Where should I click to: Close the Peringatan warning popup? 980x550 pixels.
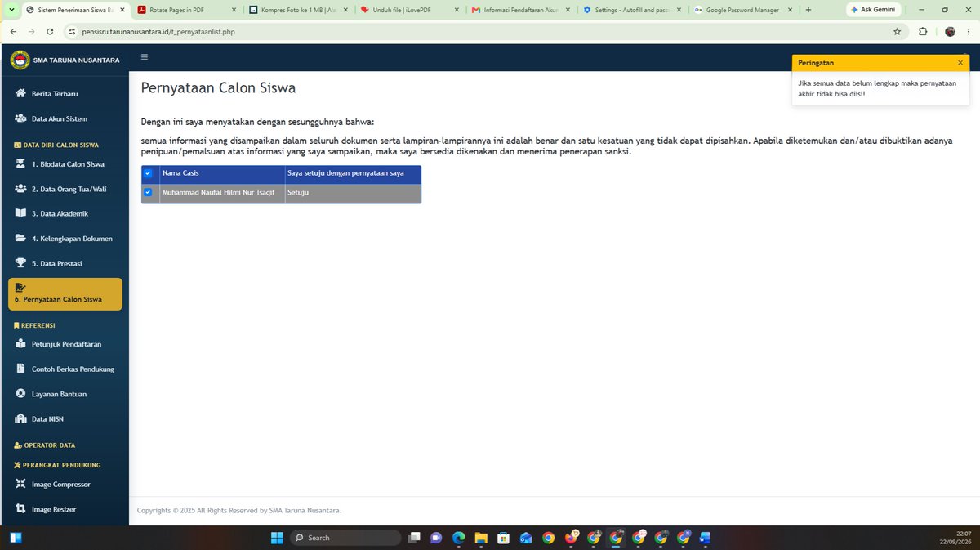pos(960,63)
